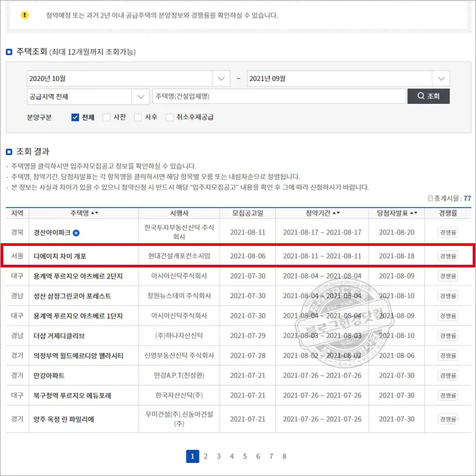Toggle the 전체 checkbox
This screenshot has width=476, height=476.
pos(75,117)
